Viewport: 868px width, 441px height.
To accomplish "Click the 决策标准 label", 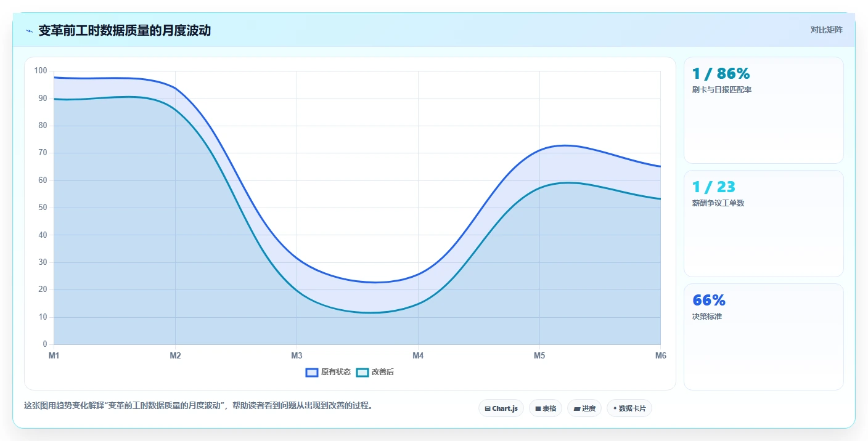I will (x=707, y=317).
